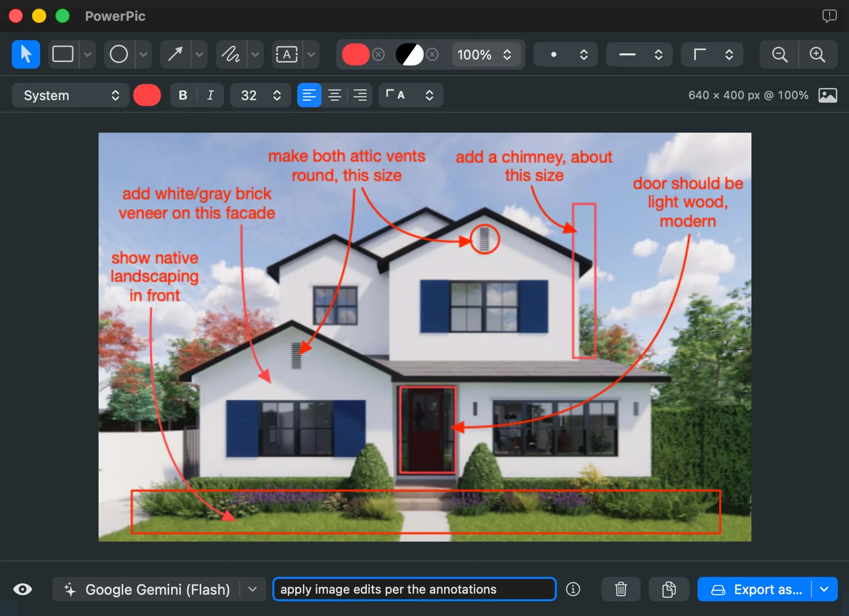This screenshot has height=616, width=849.
Task: Click the red stroke color swatch
Action: pos(356,54)
